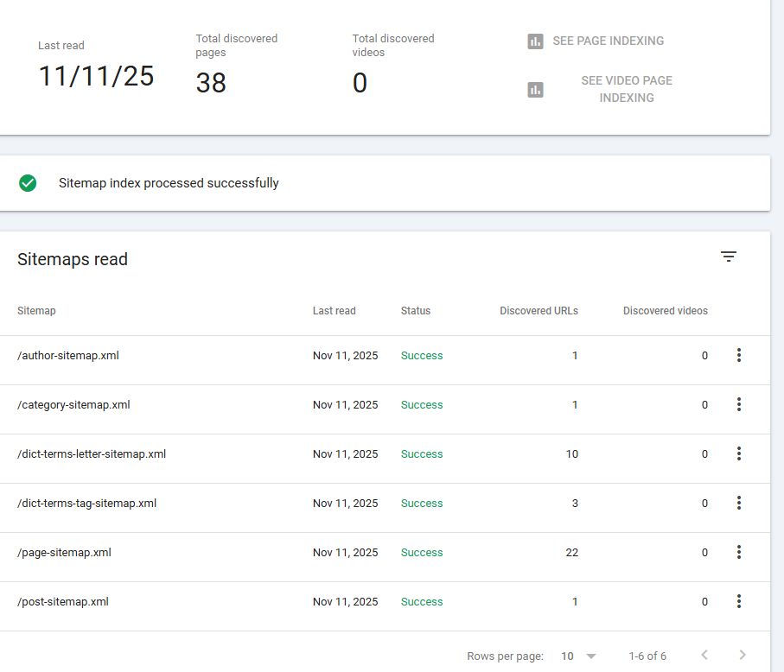
Task: Select the /page-sitemap.xml row
Action: tap(64, 553)
